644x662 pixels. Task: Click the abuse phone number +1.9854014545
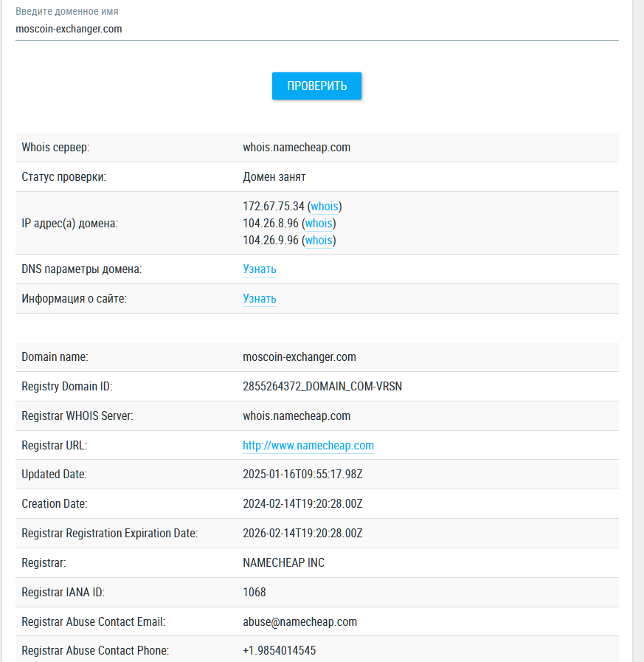[x=280, y=651]
